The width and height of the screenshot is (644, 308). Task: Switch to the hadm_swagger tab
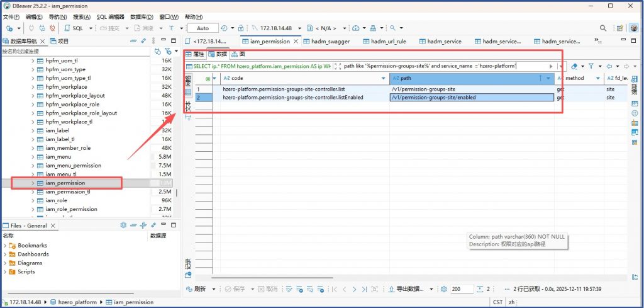pyautogui.click(x=328, y=42)
